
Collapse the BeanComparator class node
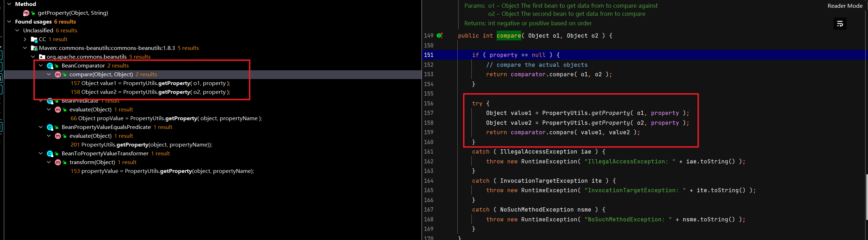tap(41, 65)
